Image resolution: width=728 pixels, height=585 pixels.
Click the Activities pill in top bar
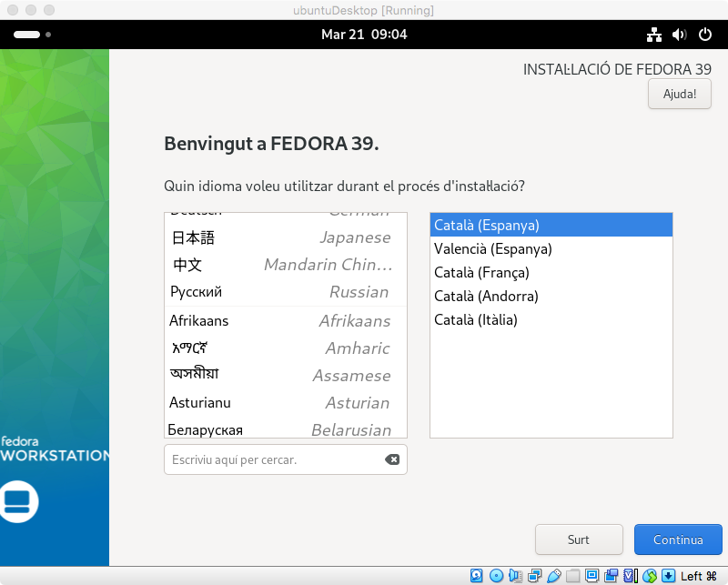(32, 35)
